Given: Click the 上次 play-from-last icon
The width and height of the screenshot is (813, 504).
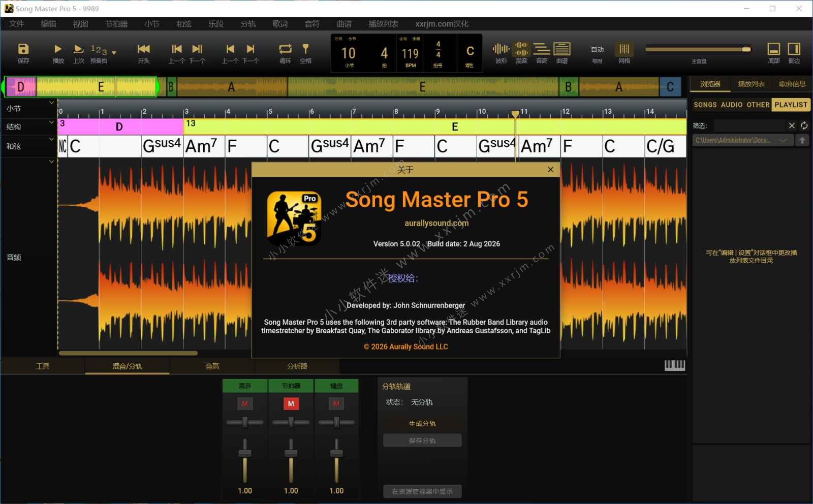Looking at the screenshot, I should coord(78,49).
